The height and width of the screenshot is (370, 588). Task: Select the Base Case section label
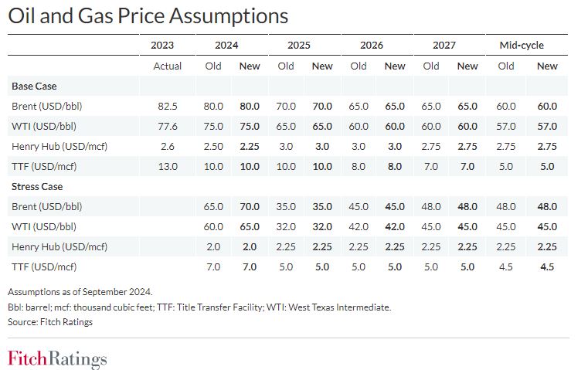34,86
